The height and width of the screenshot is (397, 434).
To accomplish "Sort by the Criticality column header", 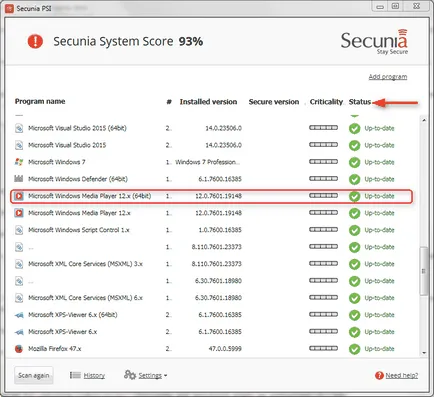I will (326, 102).
